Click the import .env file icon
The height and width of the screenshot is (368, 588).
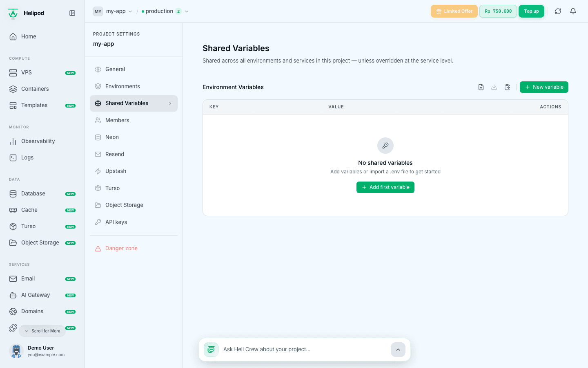(x=481, y=87)
